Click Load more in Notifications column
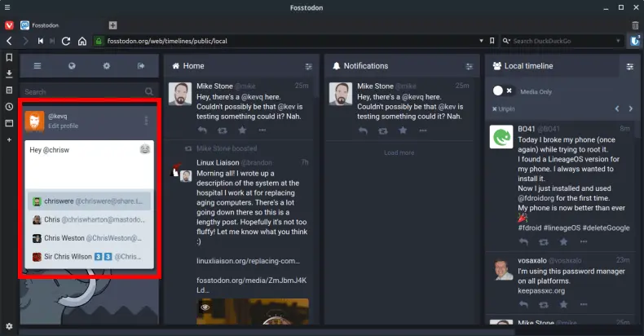Image resolution: width=644 pixels, height=336 pixels. [399, 153]
